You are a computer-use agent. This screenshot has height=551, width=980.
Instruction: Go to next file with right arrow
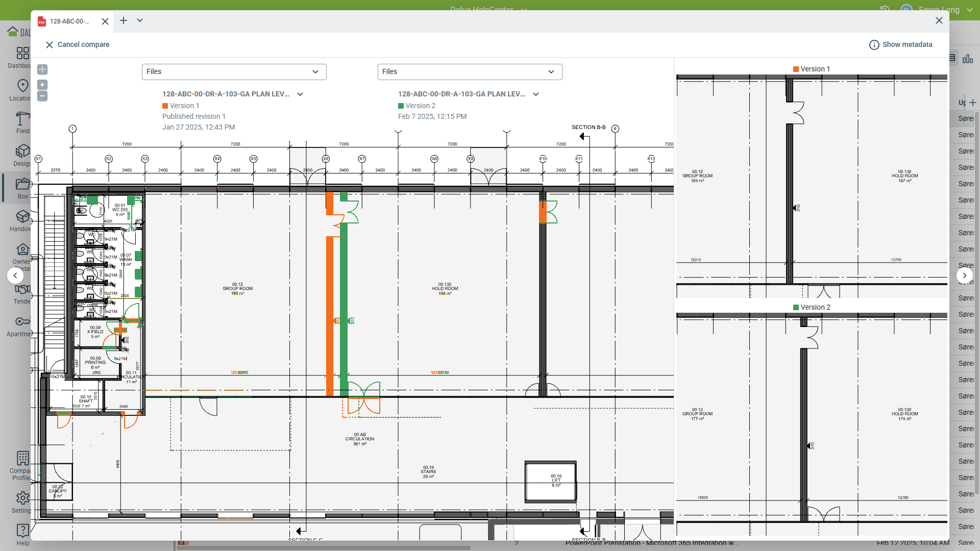[964, 275]
